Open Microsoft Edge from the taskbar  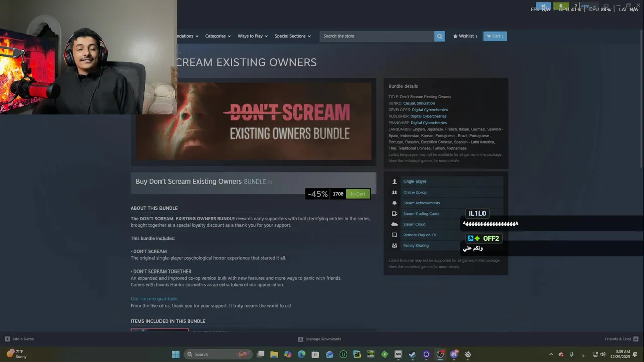coord(302,354)
